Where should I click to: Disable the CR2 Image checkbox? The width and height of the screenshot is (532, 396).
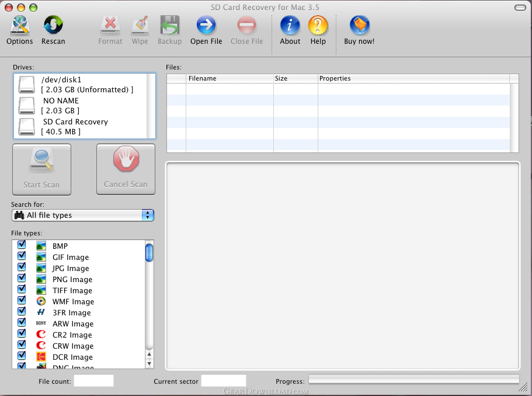tap(22, 334)
